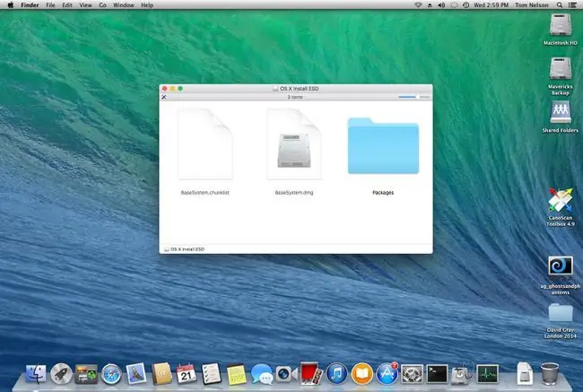The image size is (583, 392).
Task: Open iBooks from the Dock
Action: (361, 373)
